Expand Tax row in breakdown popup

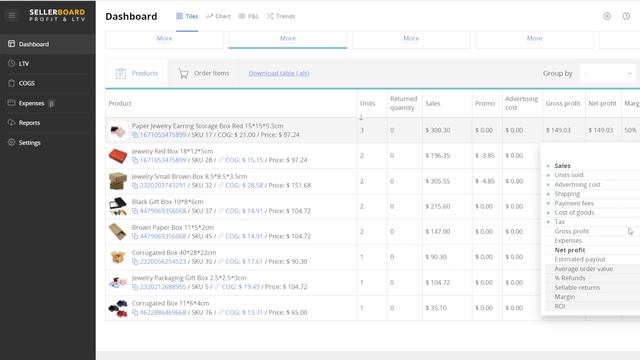click(x=548, y=222)
